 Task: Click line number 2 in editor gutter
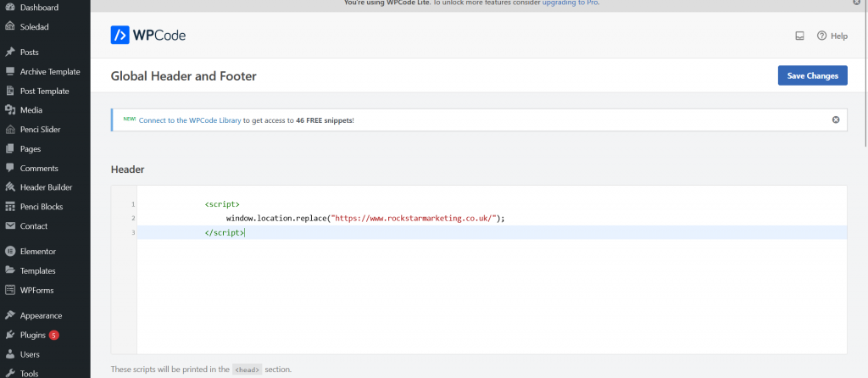pos(133,219)
